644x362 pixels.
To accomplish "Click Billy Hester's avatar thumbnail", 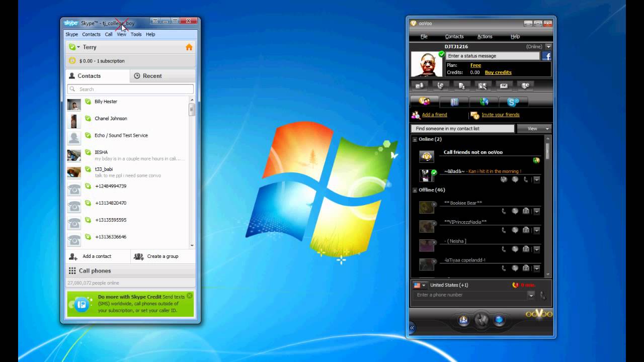I will click(x=74, y=105).
